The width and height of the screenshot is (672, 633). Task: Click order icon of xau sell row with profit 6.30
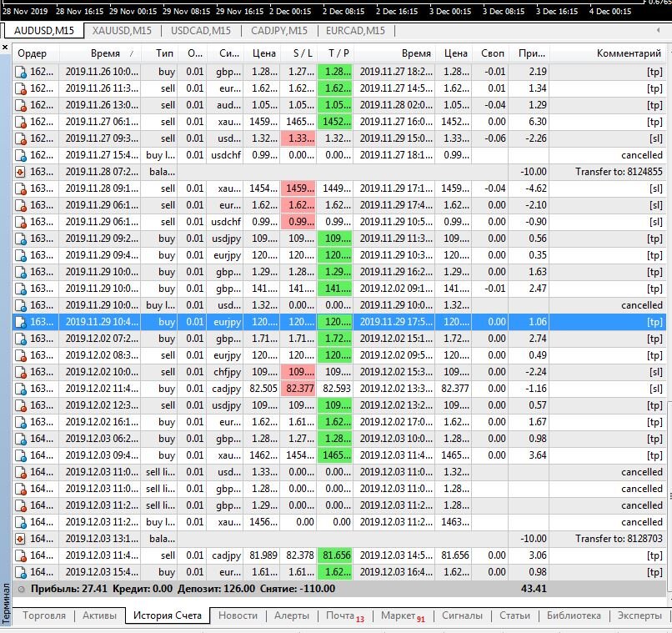pyautogui.click(x=21, y=122)
